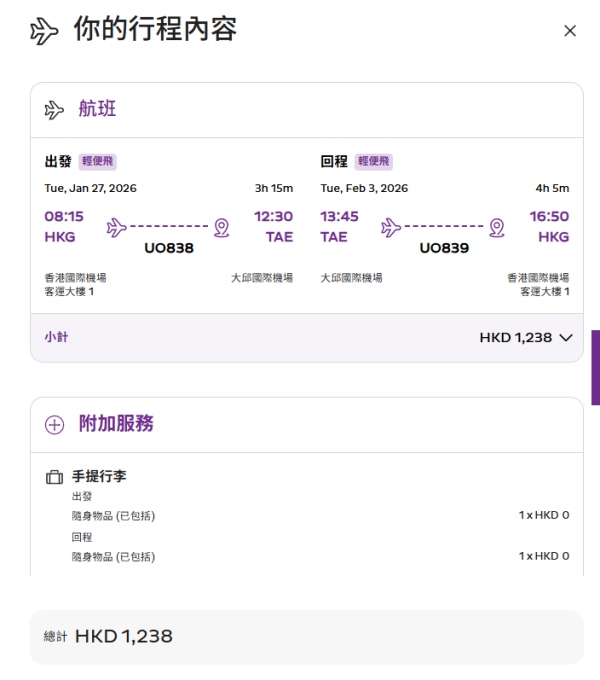The height and width of the screenshot is (680, 600).
Task: Click the plane icon on UO838 route
Action: (117, 227)
